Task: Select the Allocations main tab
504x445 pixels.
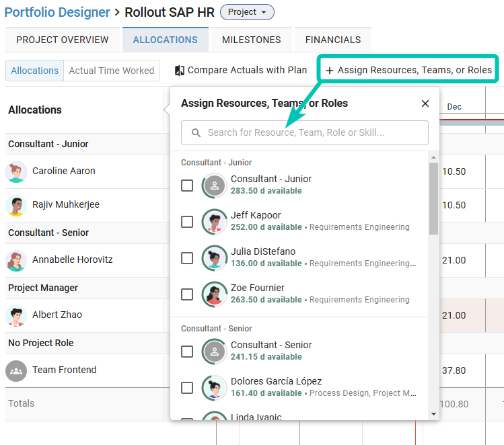Action: 166,40
